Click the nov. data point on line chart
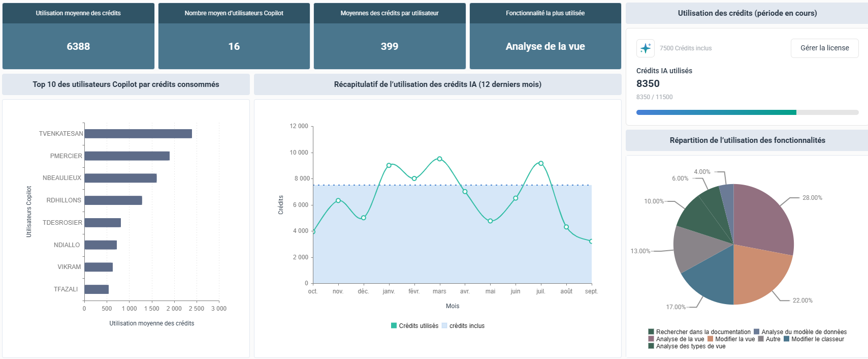The height and width of the screenshot is (359, 868). tap(338, 200)
